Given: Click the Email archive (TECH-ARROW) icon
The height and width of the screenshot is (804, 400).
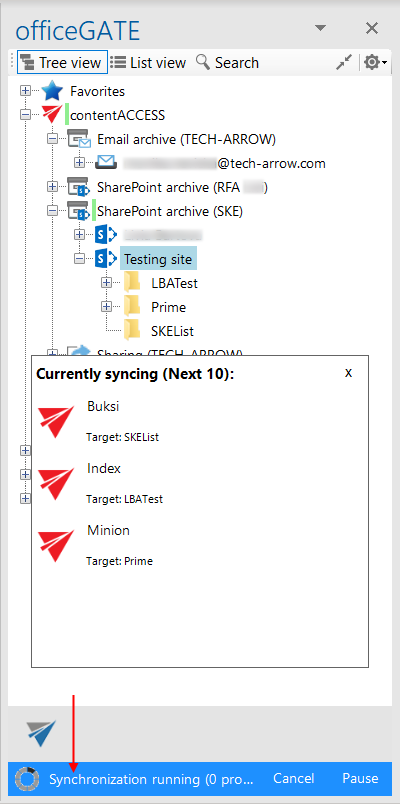Looking at the screenshot, I should tap(78, 138).
